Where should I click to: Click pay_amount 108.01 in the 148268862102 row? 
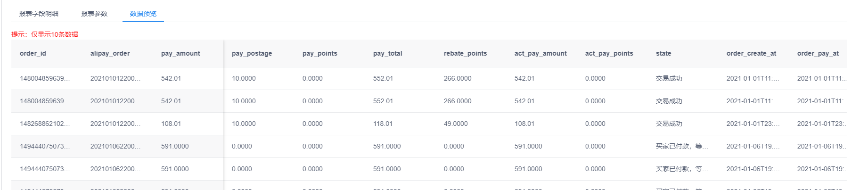[x=171, y=124]
